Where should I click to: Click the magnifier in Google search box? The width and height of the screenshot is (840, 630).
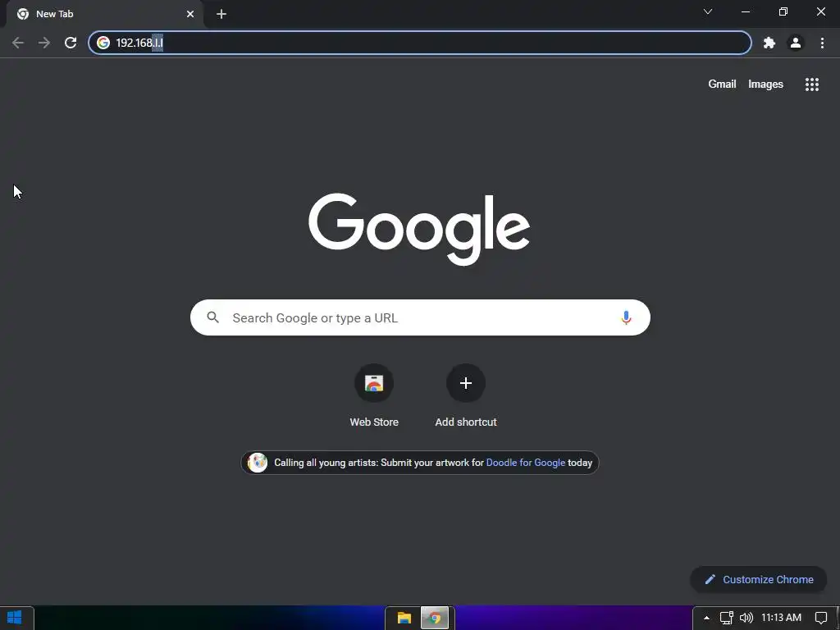[x=212, y=317]
